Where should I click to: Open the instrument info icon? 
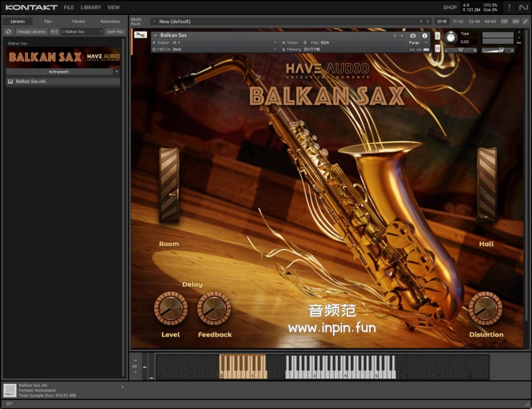(425, 35)
